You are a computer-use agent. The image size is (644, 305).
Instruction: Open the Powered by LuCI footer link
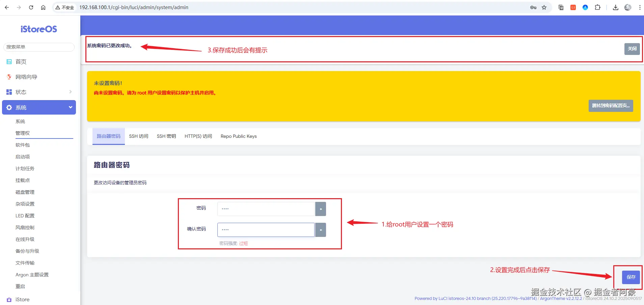tap(476, 299)
